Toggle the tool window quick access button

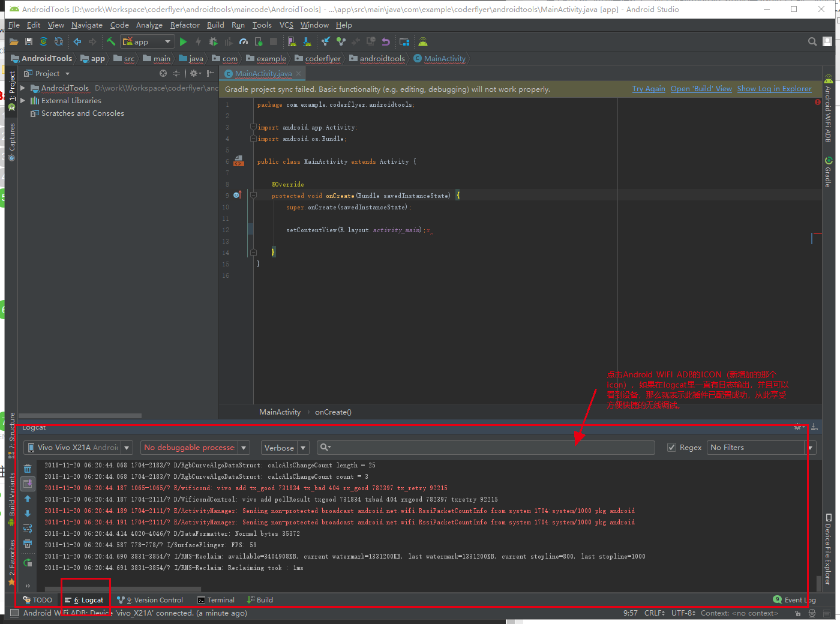[x=14, y=613]
